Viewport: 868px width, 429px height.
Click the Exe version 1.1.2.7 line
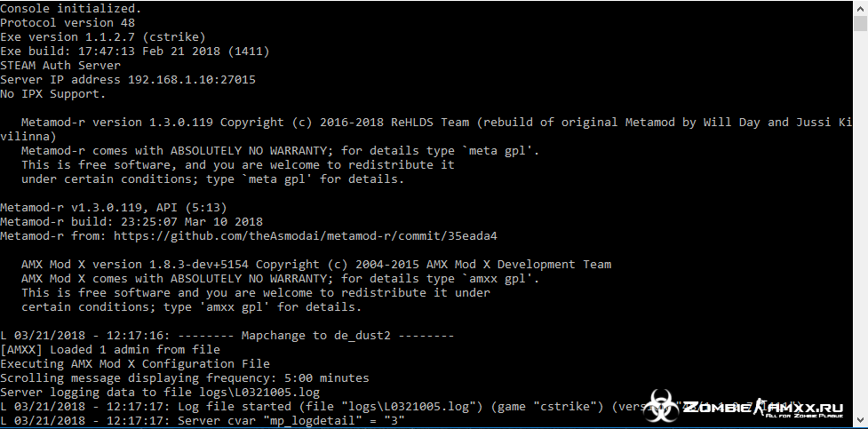coord(103,37)
